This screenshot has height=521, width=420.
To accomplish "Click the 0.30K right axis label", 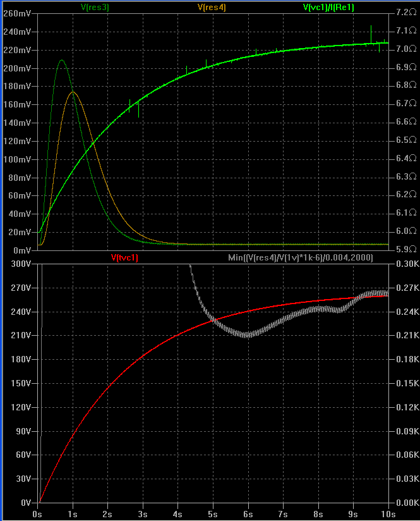I will pyautogui.click(x=408, y=264).
